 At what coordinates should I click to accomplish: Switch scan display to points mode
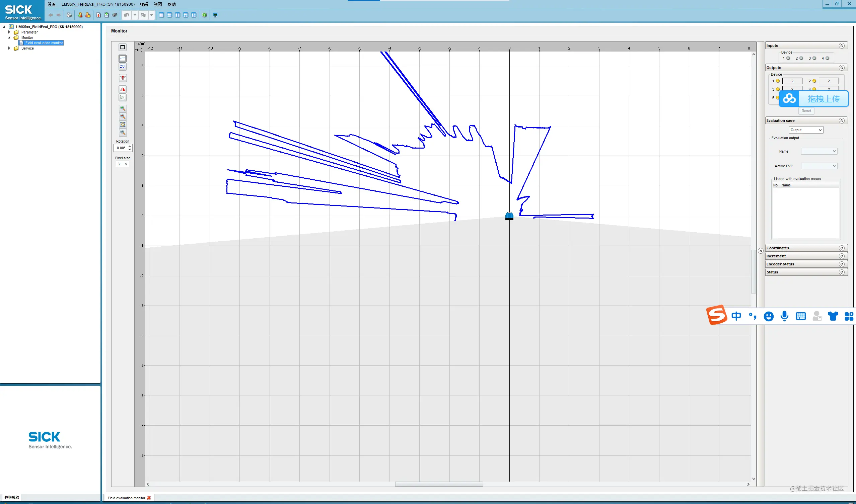click(x=123, y=67)
